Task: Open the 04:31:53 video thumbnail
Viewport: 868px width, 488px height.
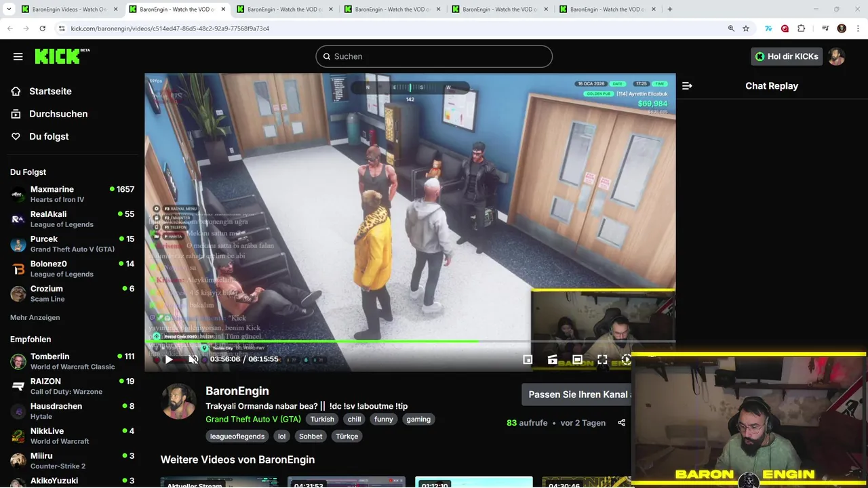Action: tap(346, 482)
